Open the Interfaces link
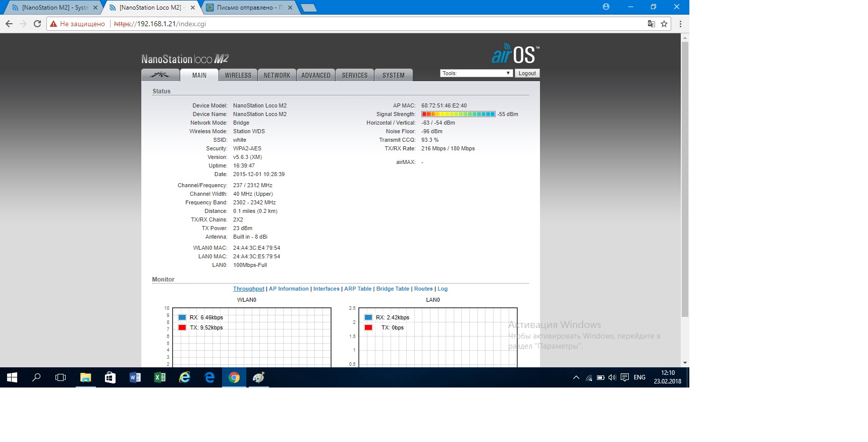The width and height of the screenshot is (868, 442). (x=327, y=289)
